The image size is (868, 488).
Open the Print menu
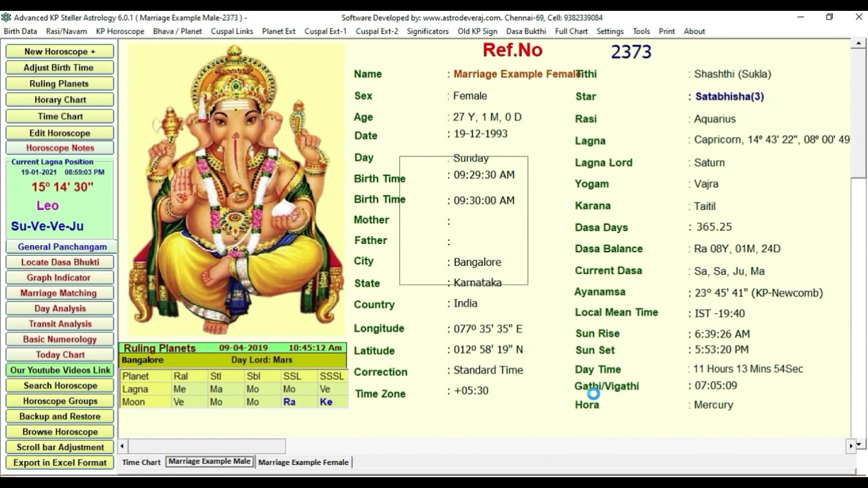tap(667, 31)
